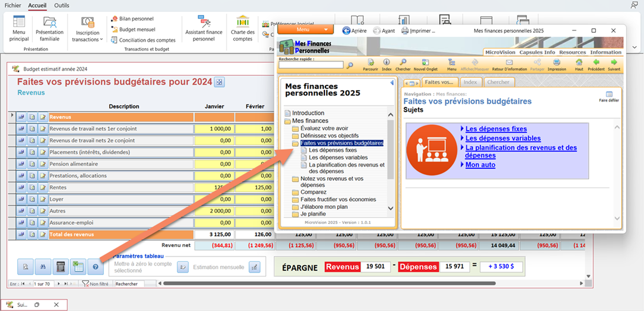Click the calculator icon below the table
The height and width of the screenshot is (311, 644).
60,267
